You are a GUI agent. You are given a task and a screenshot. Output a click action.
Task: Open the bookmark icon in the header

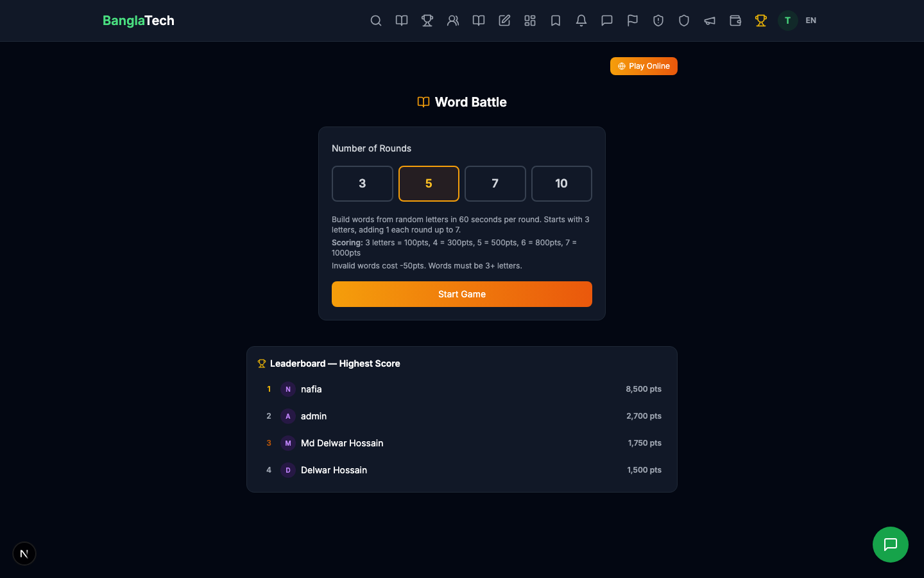pos(556,21)
